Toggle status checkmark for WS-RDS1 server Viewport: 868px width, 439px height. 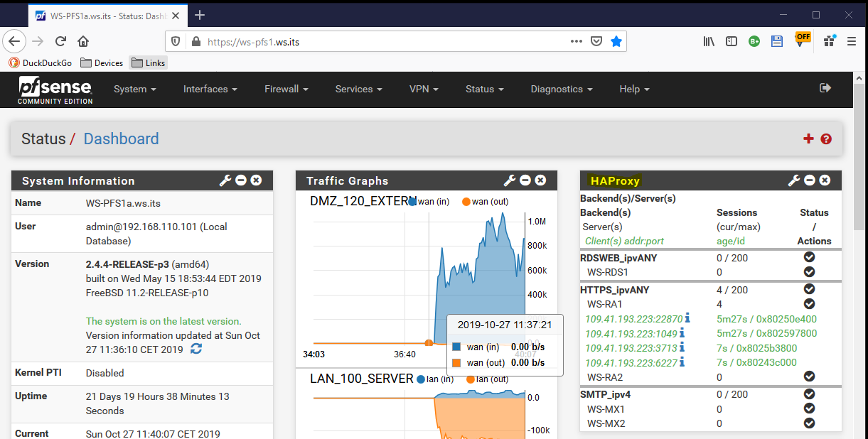coord(809,271)
